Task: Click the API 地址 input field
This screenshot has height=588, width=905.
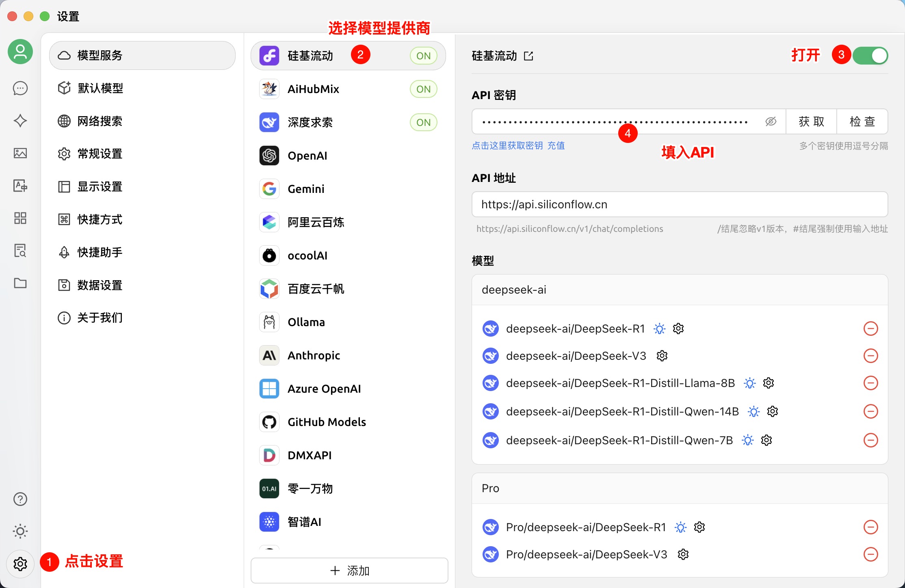Action: tap(679, 205)
